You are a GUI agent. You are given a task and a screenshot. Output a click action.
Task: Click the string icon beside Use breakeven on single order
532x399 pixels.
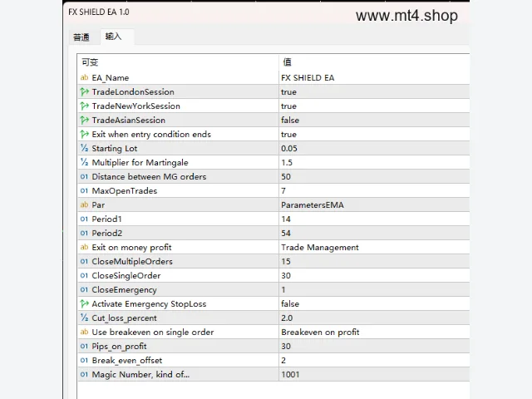[85, 332]
